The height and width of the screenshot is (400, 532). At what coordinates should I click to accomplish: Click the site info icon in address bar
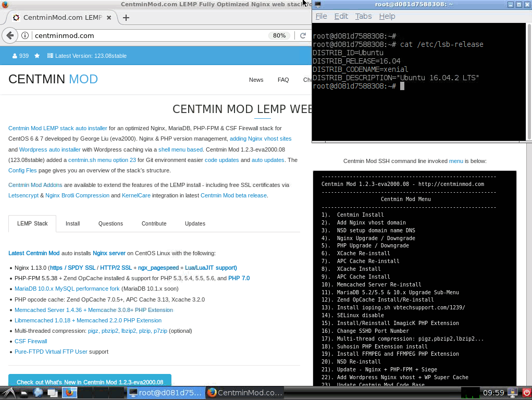point(25,35)
